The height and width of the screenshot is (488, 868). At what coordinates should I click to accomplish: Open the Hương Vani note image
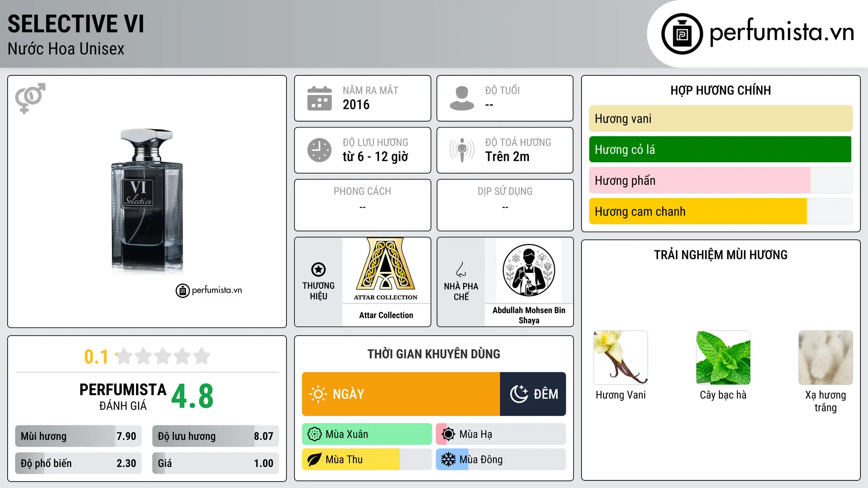pos(620,358)
